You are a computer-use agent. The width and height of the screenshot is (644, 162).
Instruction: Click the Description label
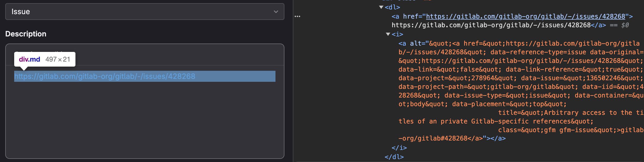pos(26,34)
